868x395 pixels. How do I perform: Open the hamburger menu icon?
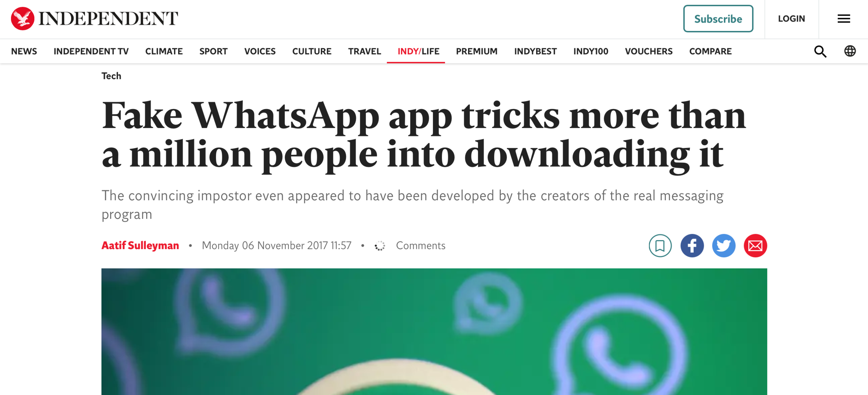point(844,19)
